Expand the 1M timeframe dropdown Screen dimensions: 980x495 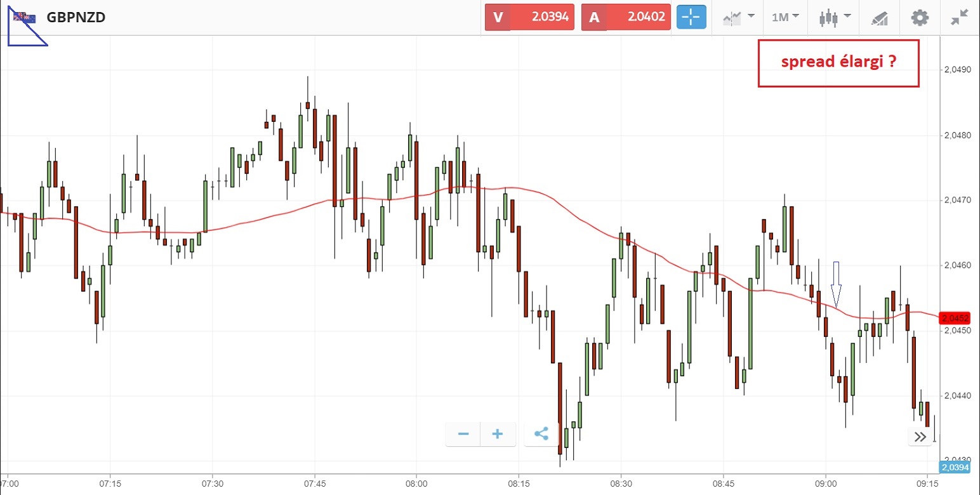click(x=785, y=17)
